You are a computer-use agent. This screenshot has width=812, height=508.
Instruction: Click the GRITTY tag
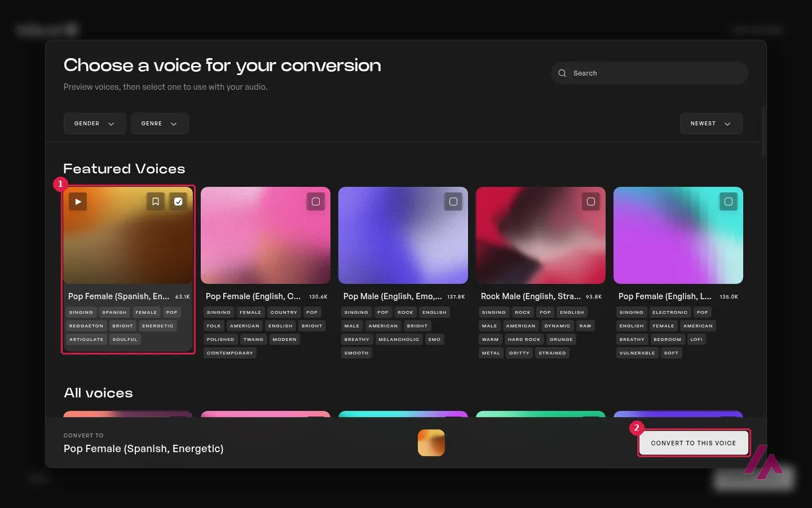[519, 353]
